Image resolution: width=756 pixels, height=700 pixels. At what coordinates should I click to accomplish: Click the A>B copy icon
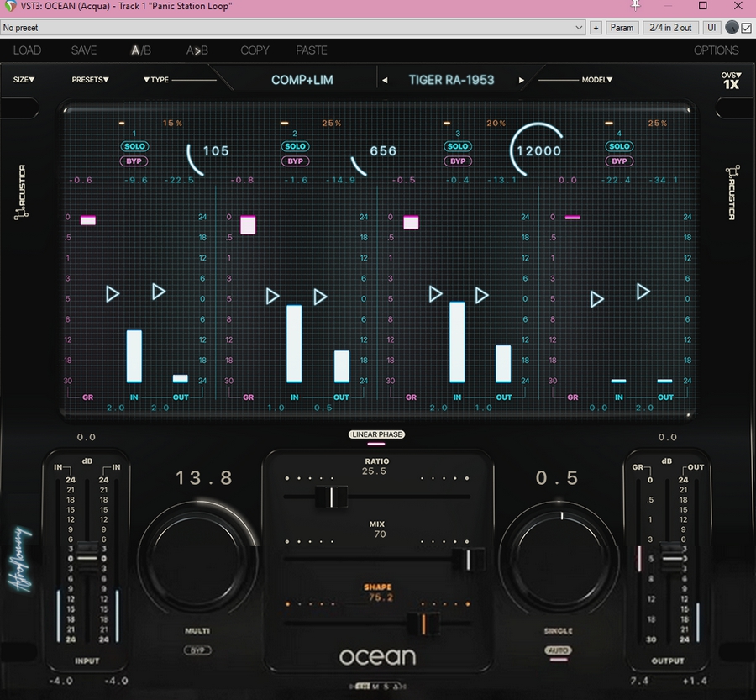197,50
